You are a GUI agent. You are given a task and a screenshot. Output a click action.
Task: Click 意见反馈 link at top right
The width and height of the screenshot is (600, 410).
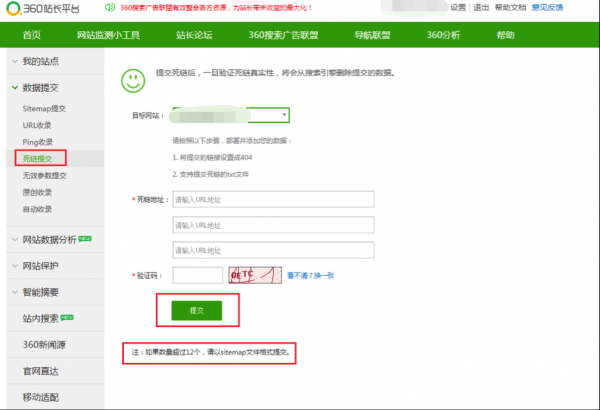tap(574, 8)
